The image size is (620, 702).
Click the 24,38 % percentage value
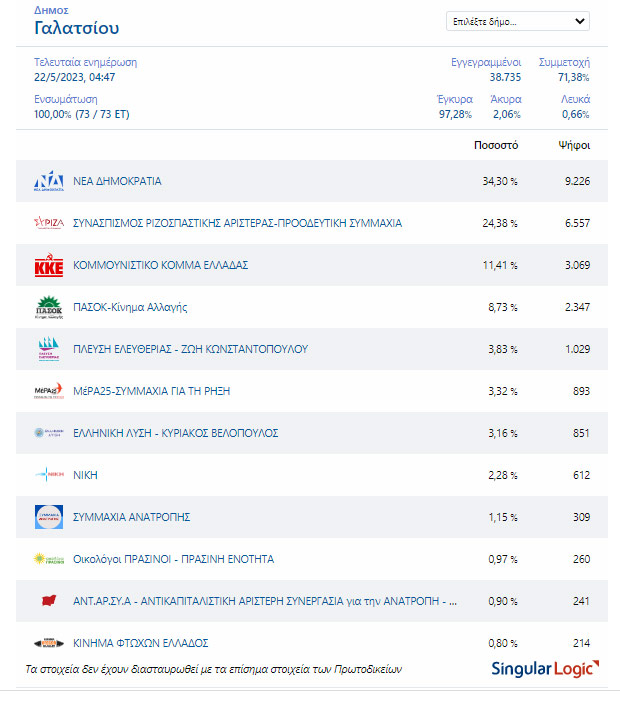pyautogui.click(x=500, y=223)
